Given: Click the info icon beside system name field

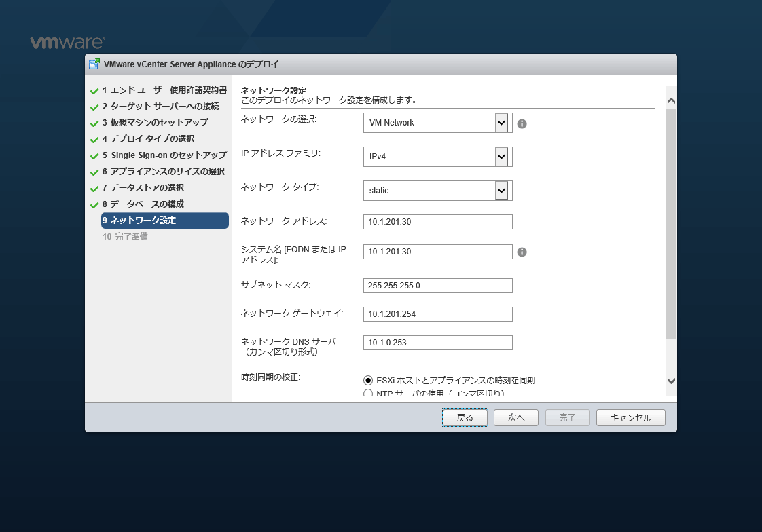Looking at the screenshot, I should pyautogui.click(x=522, y=252).
